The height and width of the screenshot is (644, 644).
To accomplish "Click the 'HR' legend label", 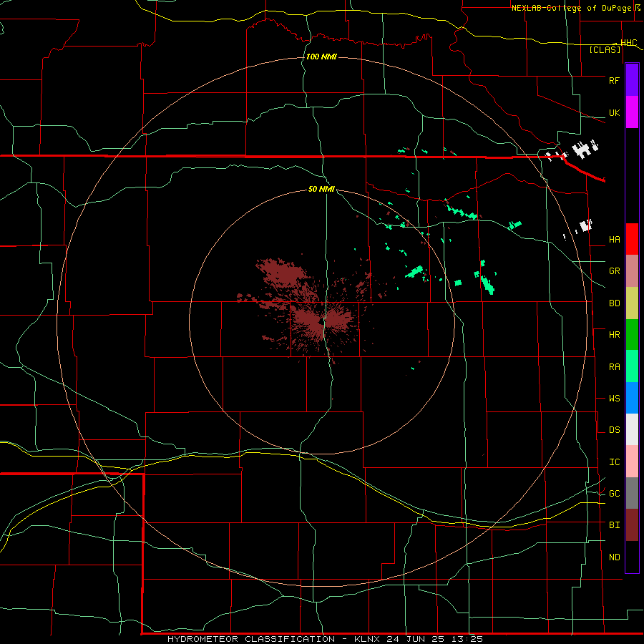I will coord(614,335).
